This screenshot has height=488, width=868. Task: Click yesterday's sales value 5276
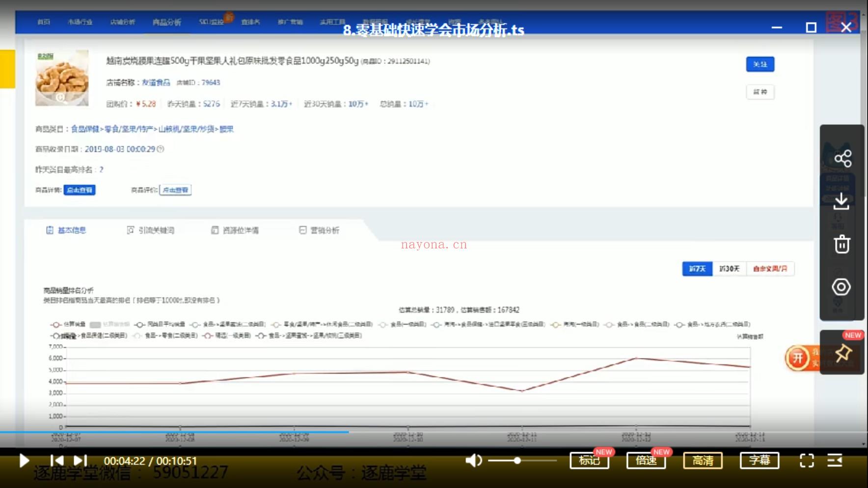point(212,104)
